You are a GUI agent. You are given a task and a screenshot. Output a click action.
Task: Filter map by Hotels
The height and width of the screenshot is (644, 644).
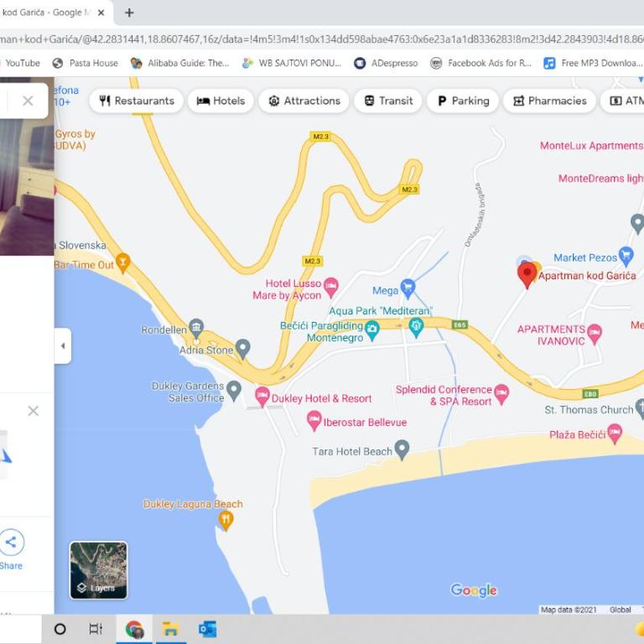click(221, 101)
